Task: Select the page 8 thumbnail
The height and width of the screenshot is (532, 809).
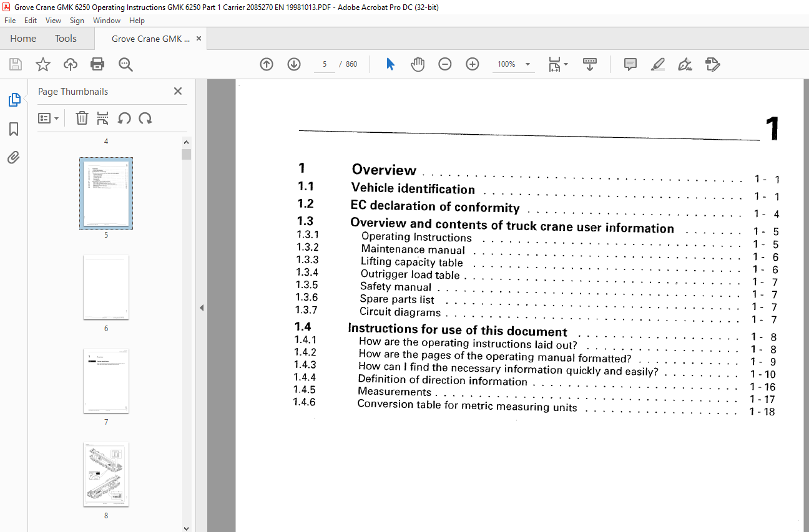Action: click(106, 474)
